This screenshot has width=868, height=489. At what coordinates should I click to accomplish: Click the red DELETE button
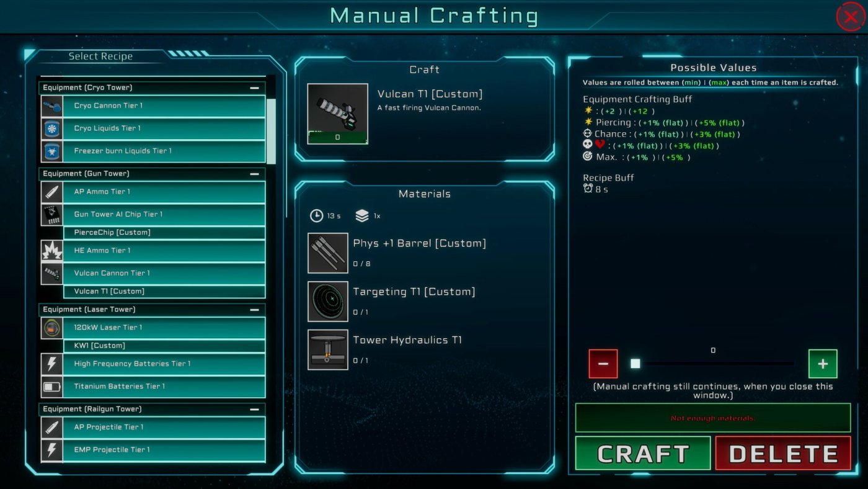783,454
